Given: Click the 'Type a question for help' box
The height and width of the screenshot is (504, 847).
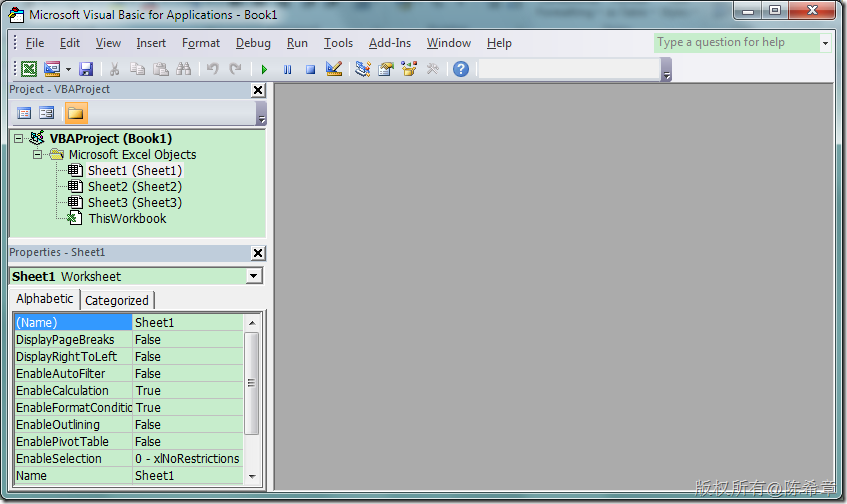Looking at the screenshot, I should point(737,43).
